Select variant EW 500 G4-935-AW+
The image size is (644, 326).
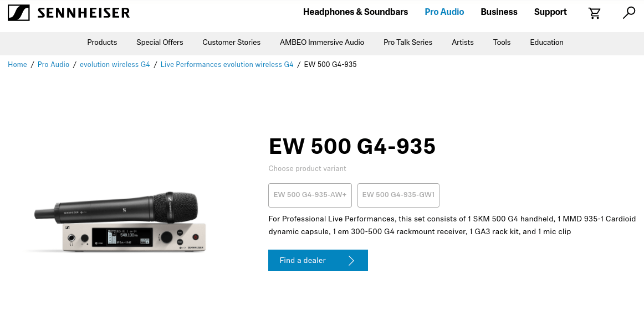click(x=310, y=195)
